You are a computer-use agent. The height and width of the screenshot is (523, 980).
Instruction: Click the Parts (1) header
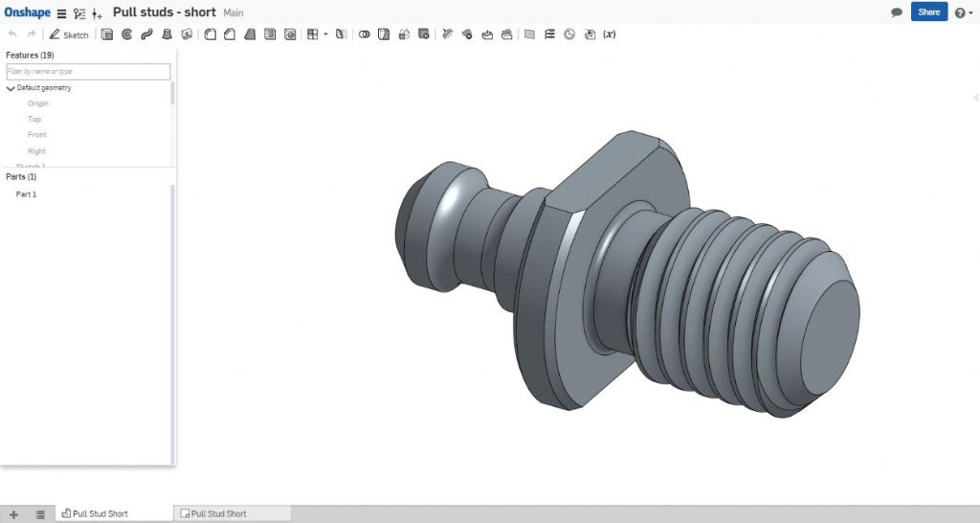pos(21,176)
